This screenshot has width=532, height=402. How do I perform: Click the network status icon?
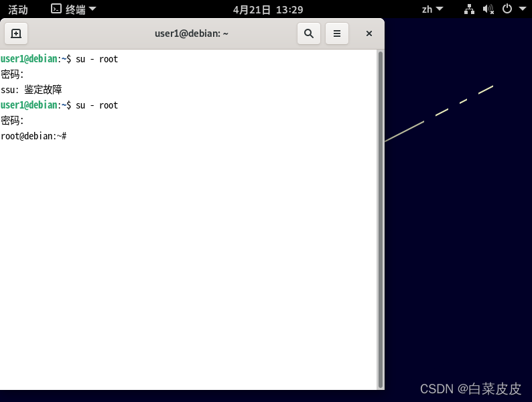click(469, 9)
